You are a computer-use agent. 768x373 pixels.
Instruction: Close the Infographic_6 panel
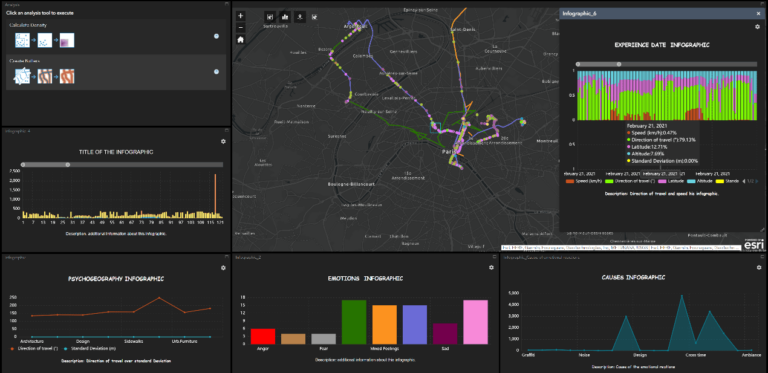(758, 14)
